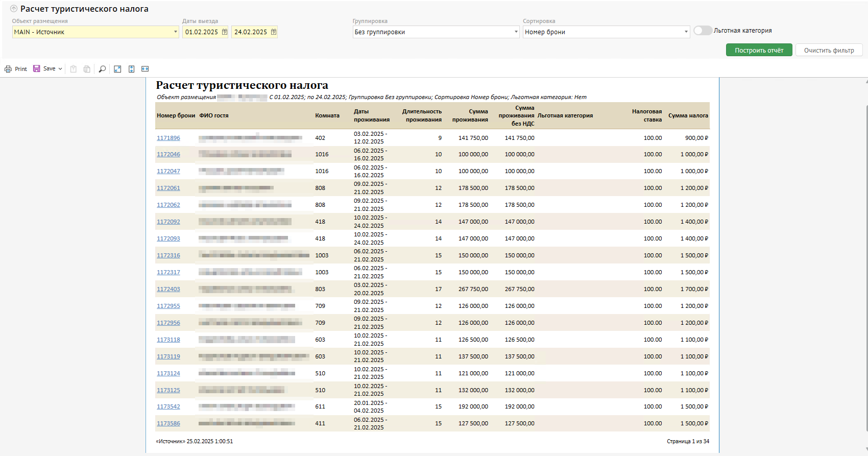
Task: Expand the Объект размещения dropdown
Action: point(175,32)
